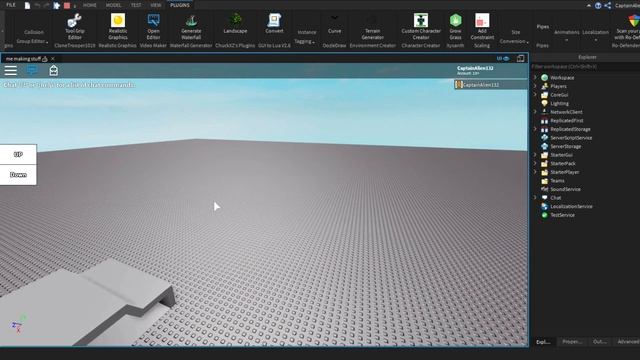Viewport: 640px width, 360px height.
Task: Select ServerScriptService in Explorer
Action: click(x=571, y=138)
